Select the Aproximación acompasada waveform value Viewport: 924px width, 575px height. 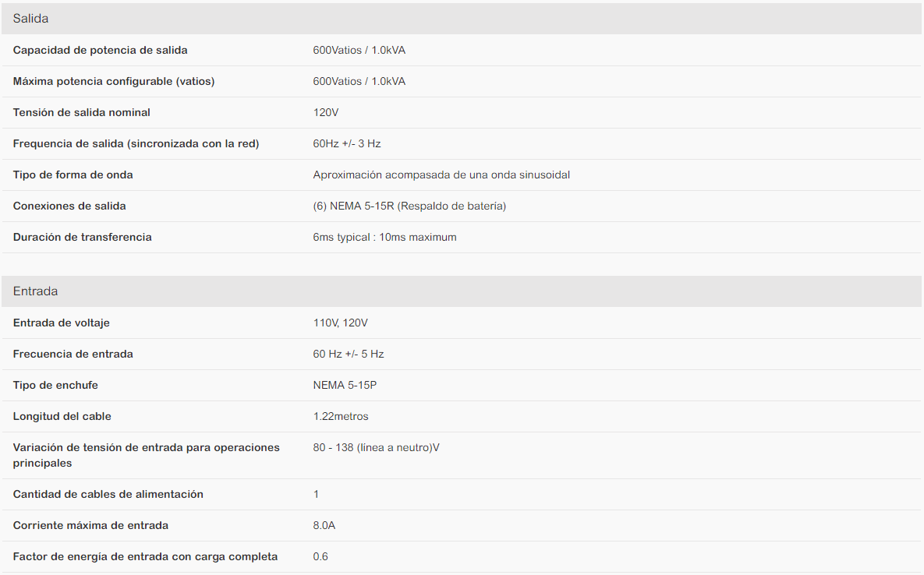pos(441,175)
